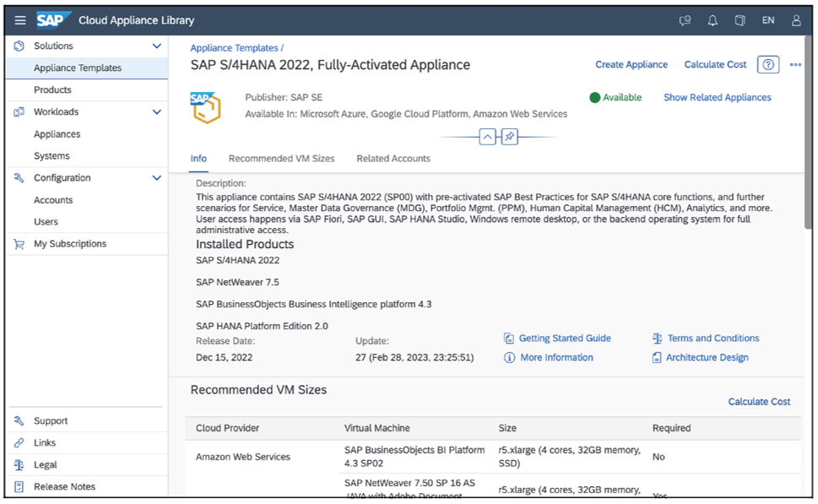Click the Terms and Conditions scales icon

[x=658, y=338]
